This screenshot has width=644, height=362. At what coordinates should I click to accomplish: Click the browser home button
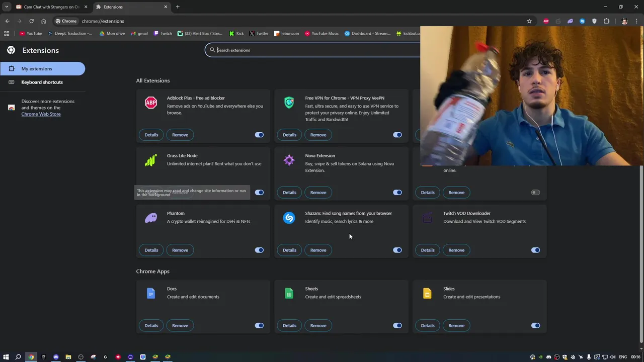tap(43, 21)
